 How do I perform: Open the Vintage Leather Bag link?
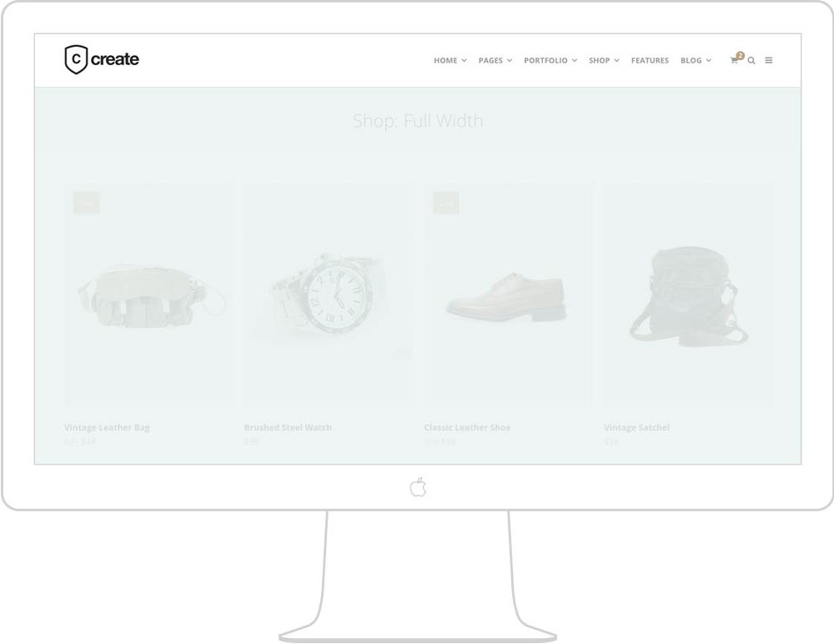pyautogui.click(x=107, y=427)
